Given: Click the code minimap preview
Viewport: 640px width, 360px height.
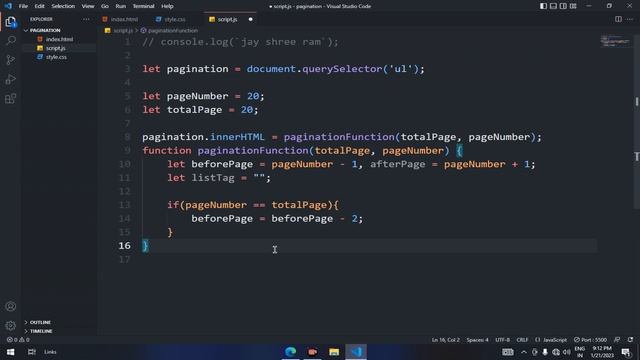Looking at the screenshot, I should (x=615, y=41).
